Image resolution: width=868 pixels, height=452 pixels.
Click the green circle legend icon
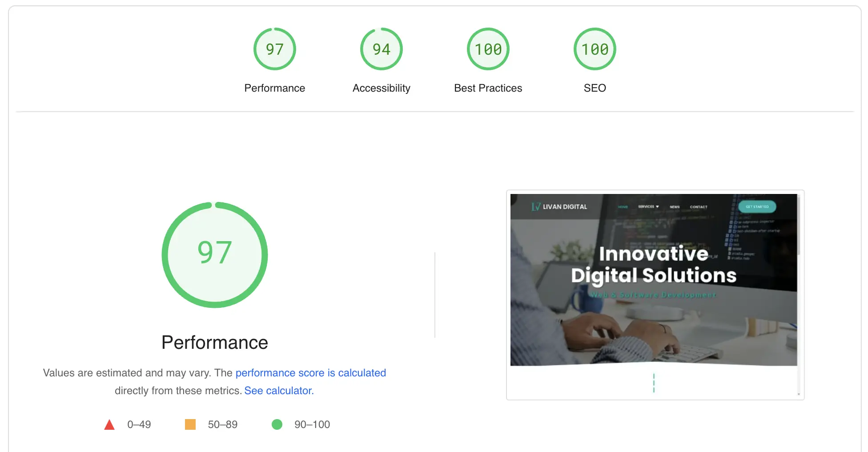click(x=277, y=424)
